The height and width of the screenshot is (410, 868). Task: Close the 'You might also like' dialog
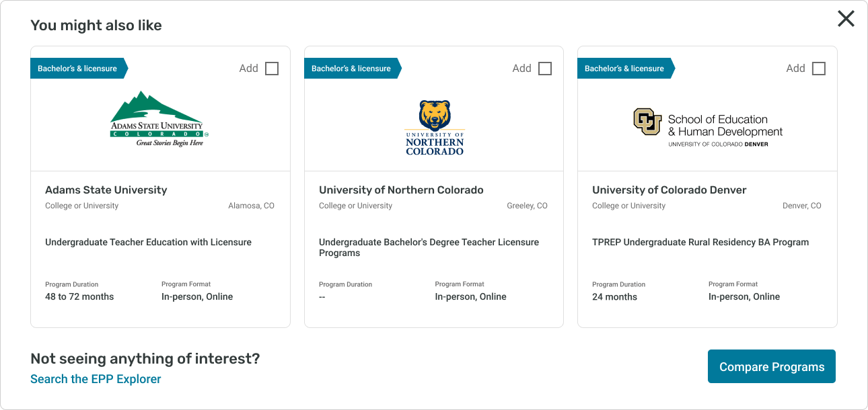point(846,19)
